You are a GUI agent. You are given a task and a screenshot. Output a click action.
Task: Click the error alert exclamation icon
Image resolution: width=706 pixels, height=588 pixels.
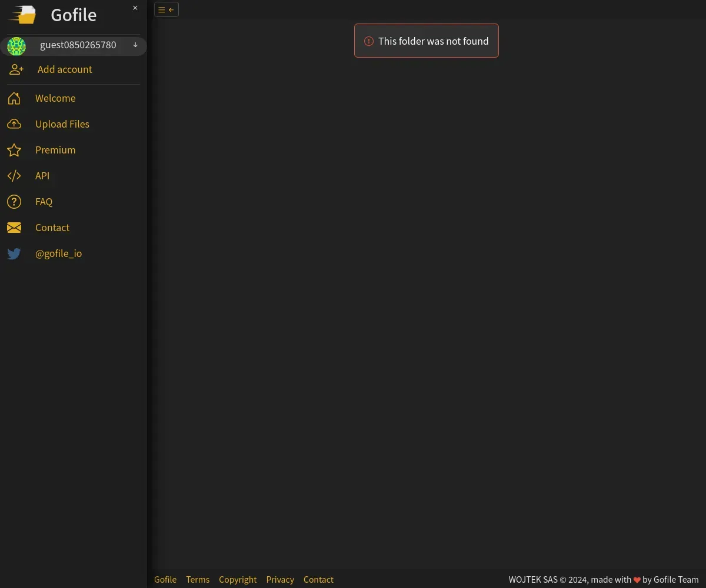coord(369,41)
